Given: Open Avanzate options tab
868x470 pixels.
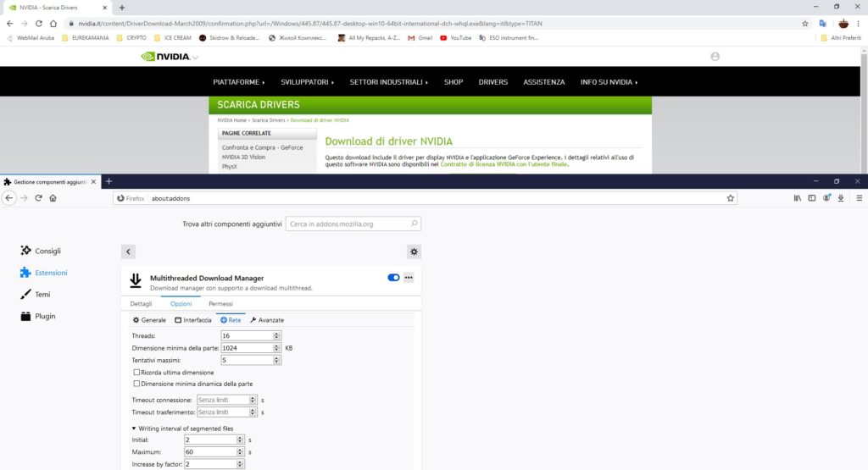Looking at the screenshot, I should pos(267,320).
